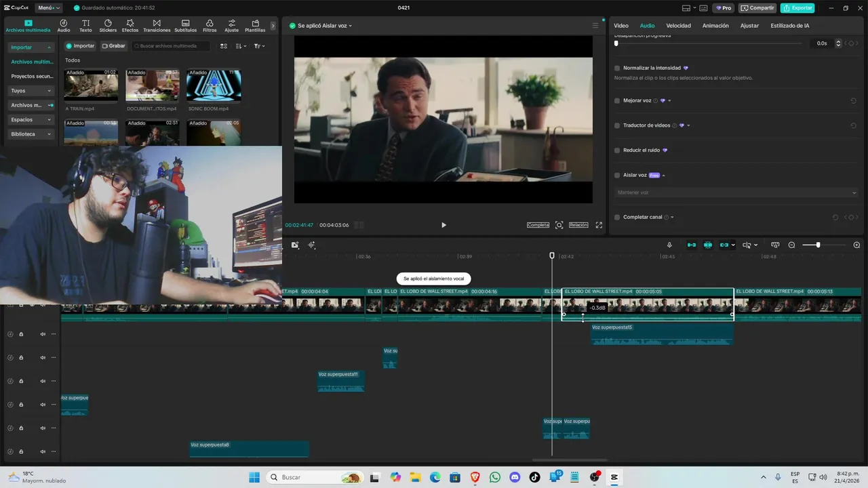Open the media filter dropdown
Image resolution: width=868 pixels, height=488 pixels.
pos(259,46)
